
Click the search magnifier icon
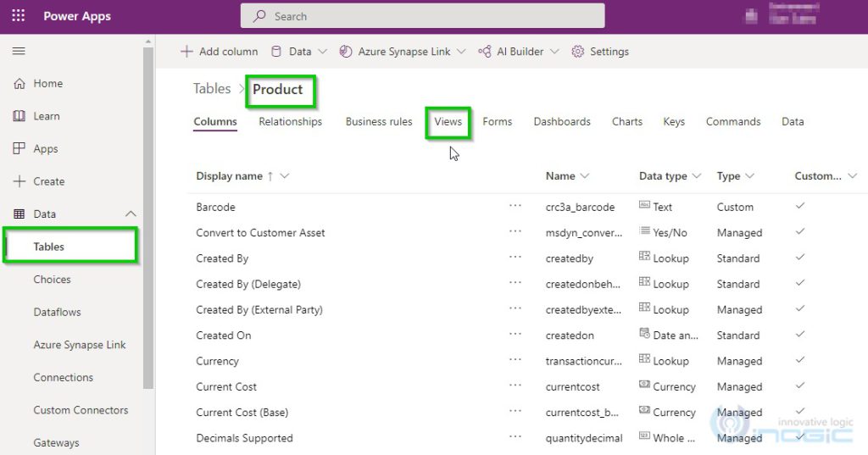click(x=259, y=16)
